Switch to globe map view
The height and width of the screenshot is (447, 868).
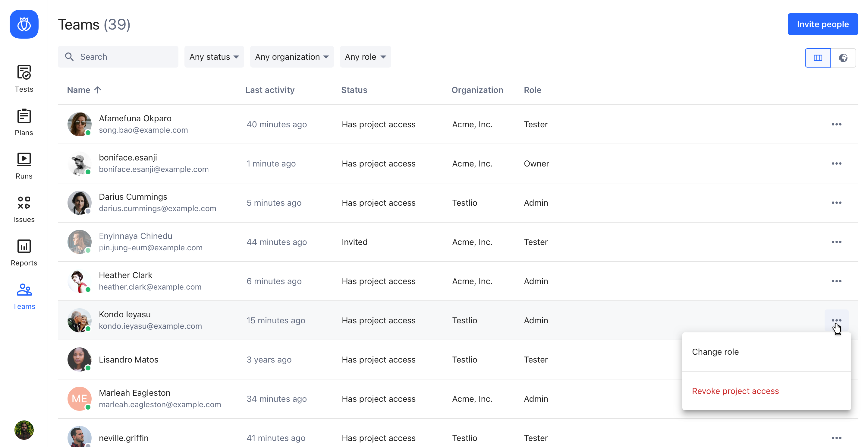[843, 58]
